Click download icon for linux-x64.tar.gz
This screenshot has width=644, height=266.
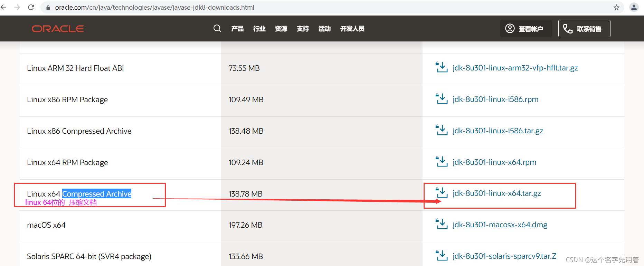pyautogui.click(x=442, y=193)
